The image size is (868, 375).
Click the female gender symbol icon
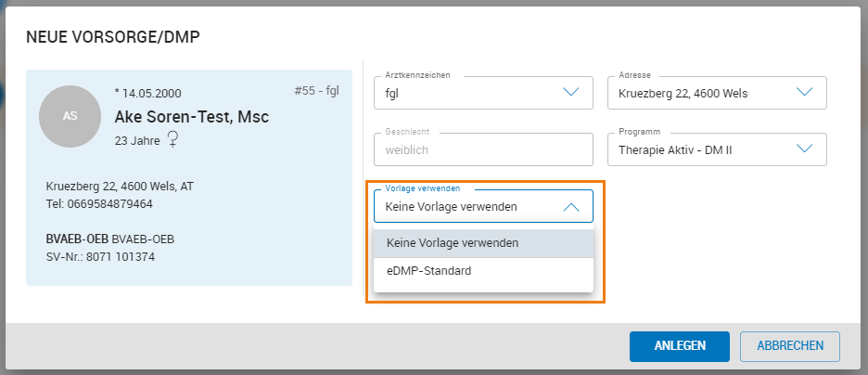(172, 140)
